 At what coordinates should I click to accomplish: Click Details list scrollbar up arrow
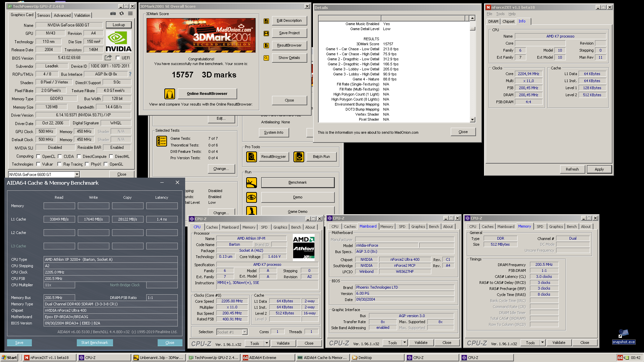472,18
